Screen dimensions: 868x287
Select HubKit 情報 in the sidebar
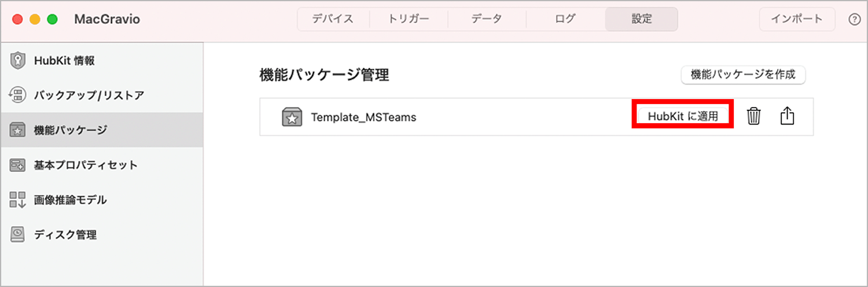click(x=102, y=61)
